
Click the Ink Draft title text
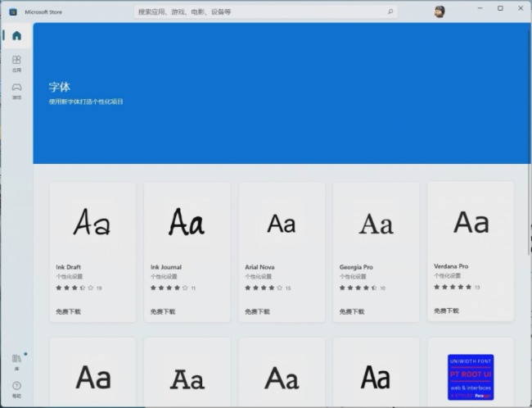[68, 267]
